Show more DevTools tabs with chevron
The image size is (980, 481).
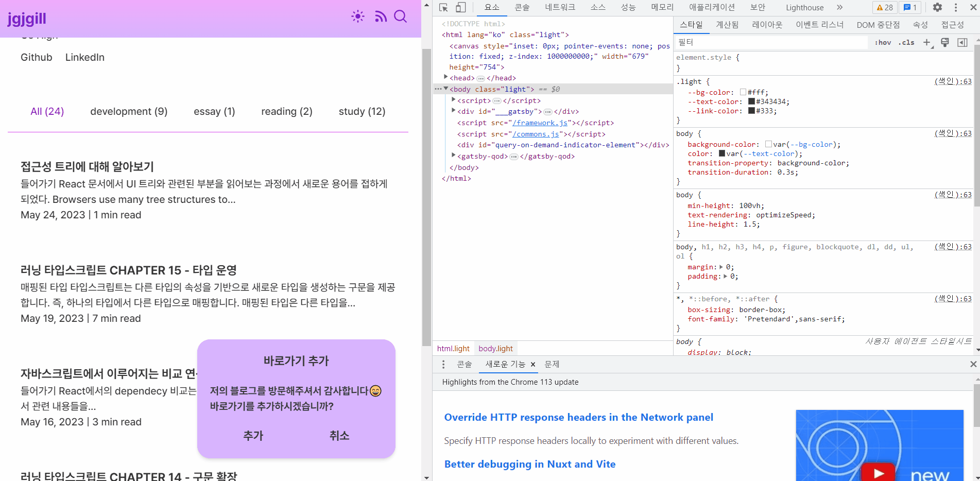point(840,7)
